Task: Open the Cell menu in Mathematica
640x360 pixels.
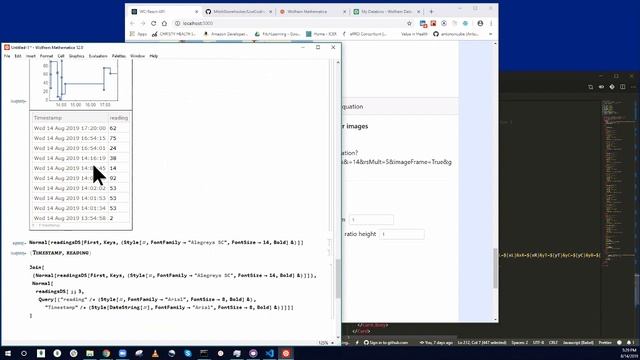Action: (61, 56)
